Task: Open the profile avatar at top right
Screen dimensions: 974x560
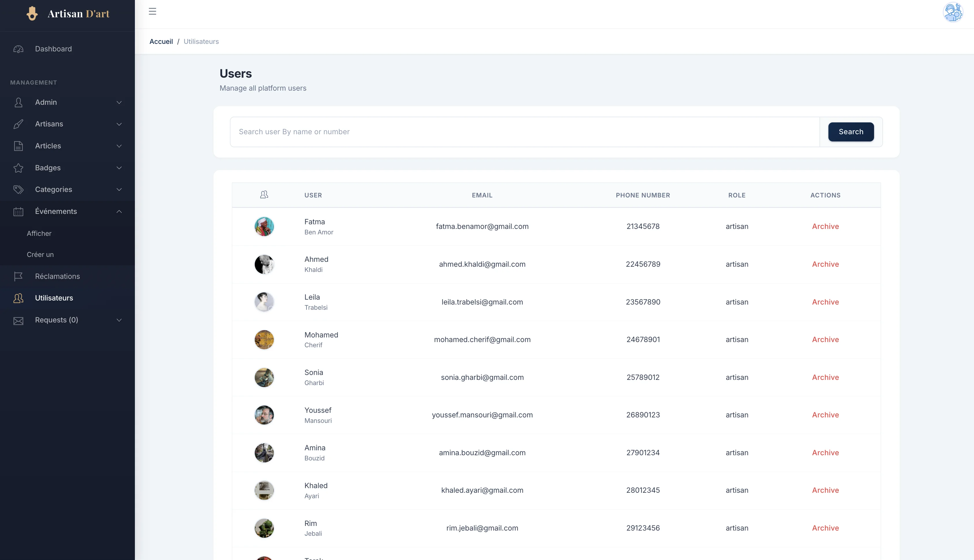Action: click(x=952, y=12)
